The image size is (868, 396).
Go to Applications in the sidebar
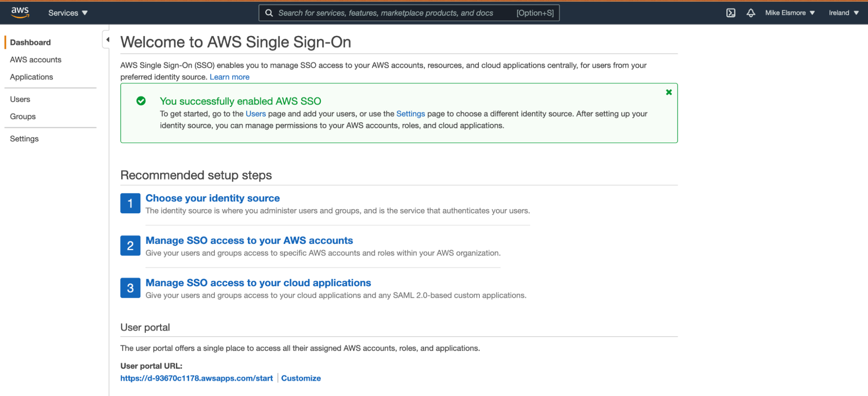pyautogui.click(x=31, y=77)
